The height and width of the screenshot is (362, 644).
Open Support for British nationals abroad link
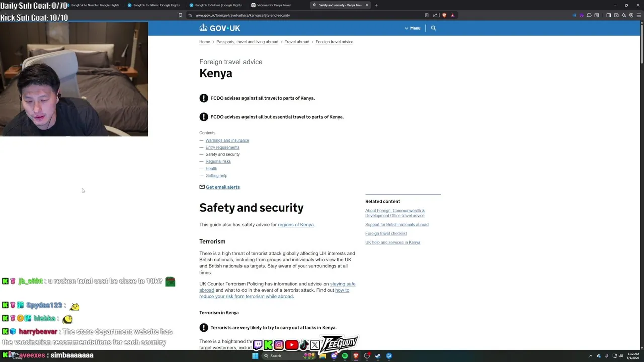397,225
